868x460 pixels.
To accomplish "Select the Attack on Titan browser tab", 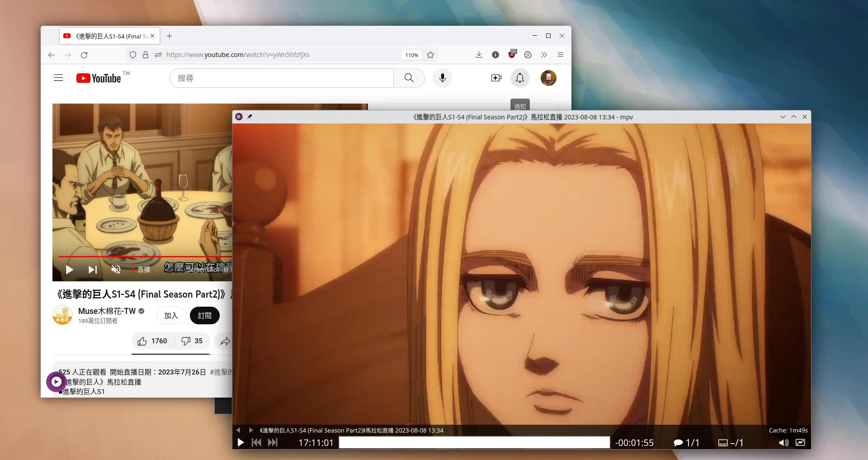I will tap(108, 36).
